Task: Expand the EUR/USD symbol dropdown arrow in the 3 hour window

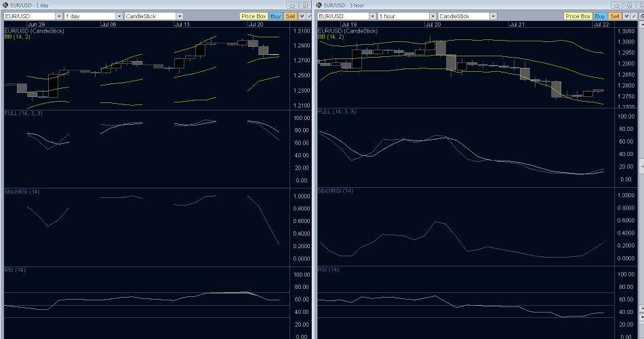Action: (x=372, y=16)
